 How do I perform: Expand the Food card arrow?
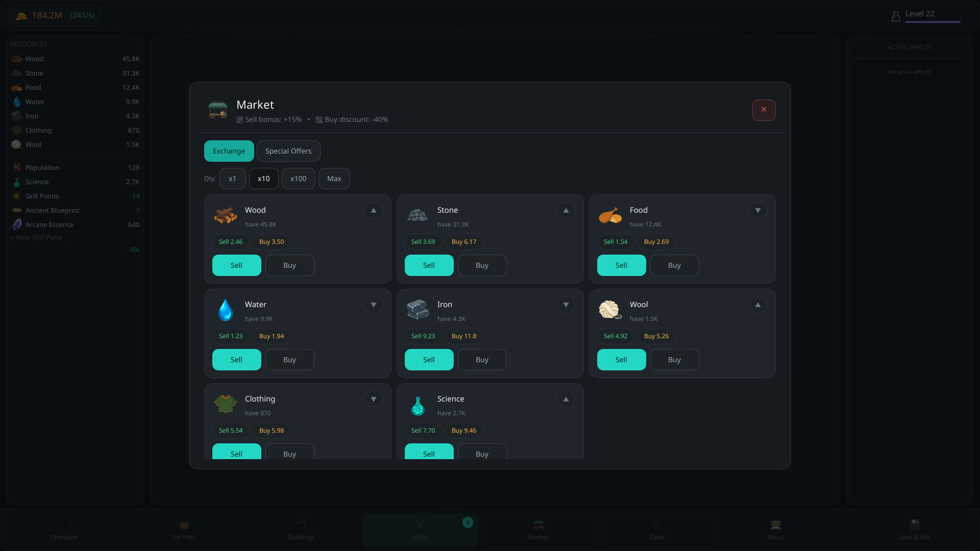[758, 210]
